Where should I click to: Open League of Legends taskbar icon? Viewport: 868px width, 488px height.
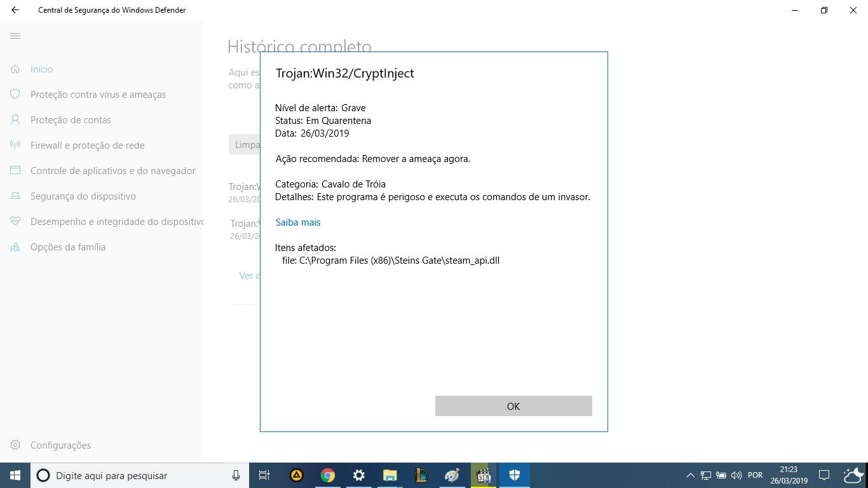(x=421, y=475)
